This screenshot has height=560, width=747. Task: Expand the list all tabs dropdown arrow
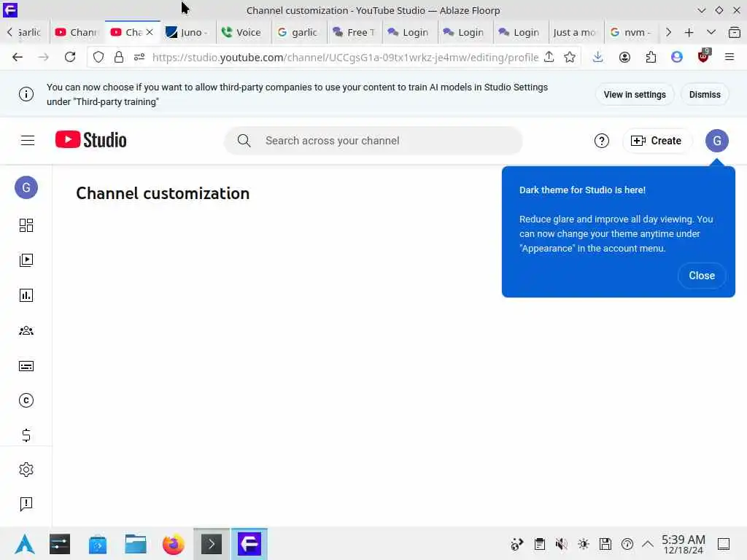point(711,32)
